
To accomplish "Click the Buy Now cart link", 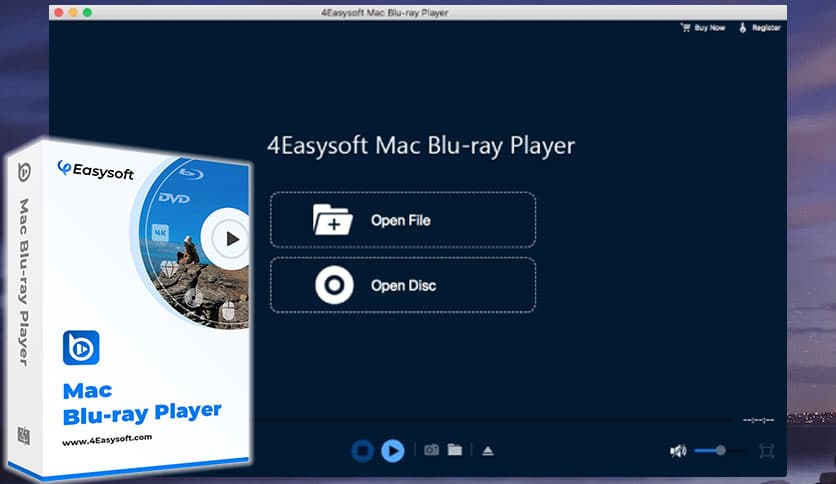I will pos(703,28).
